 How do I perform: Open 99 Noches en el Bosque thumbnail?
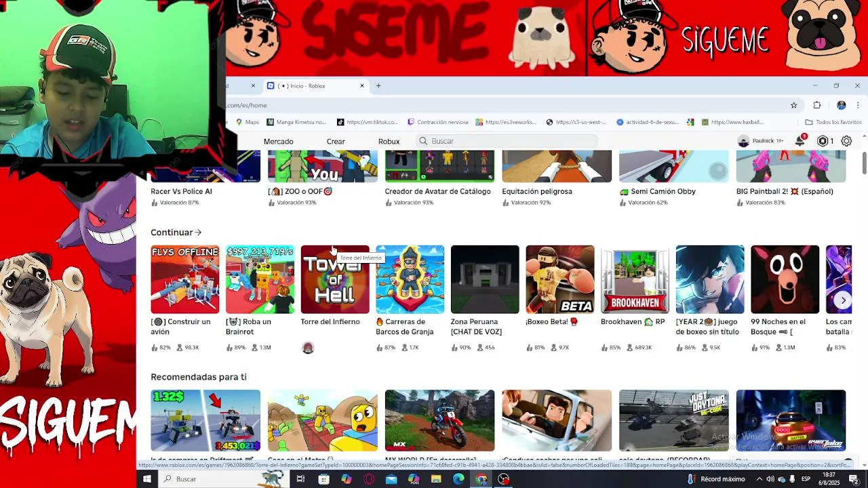pos(785,279)
